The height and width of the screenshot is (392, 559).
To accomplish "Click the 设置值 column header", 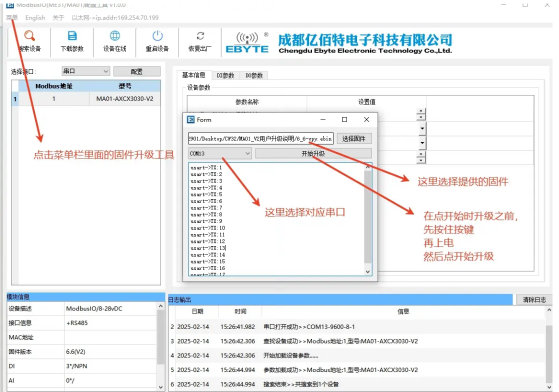I will point(367,102).
